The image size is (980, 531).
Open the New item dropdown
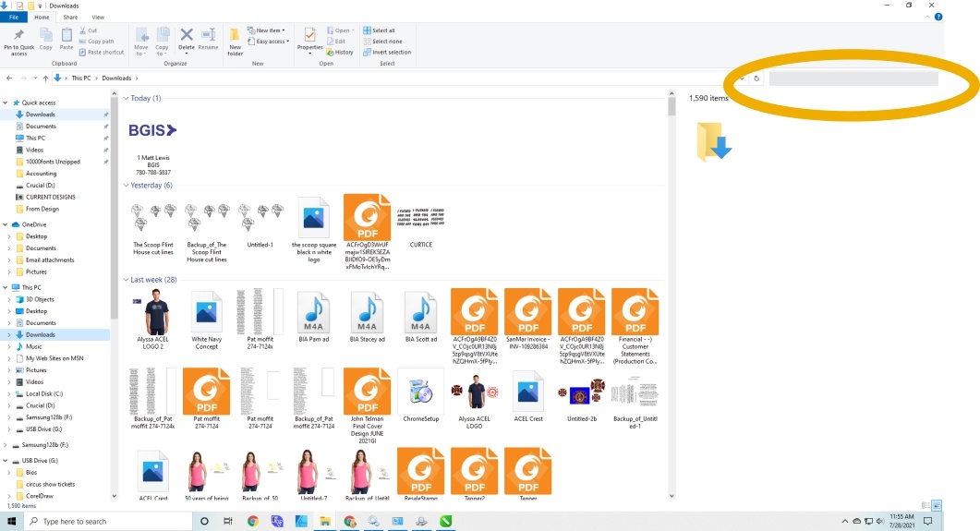point(266,30)
